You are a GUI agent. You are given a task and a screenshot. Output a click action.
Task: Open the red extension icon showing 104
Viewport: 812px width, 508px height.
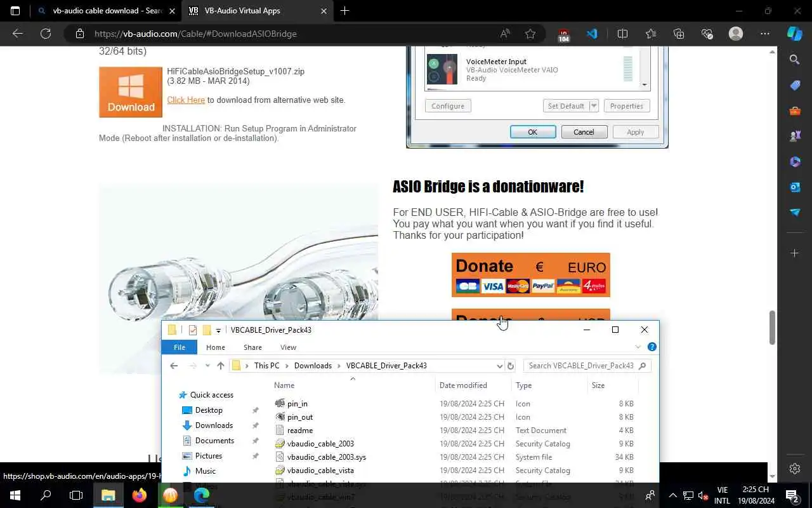click(x=563, y=34)
